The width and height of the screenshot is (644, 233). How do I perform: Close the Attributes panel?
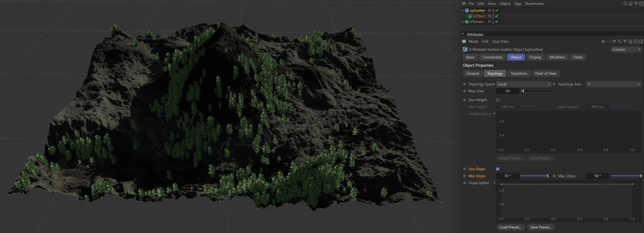(463, 34)
